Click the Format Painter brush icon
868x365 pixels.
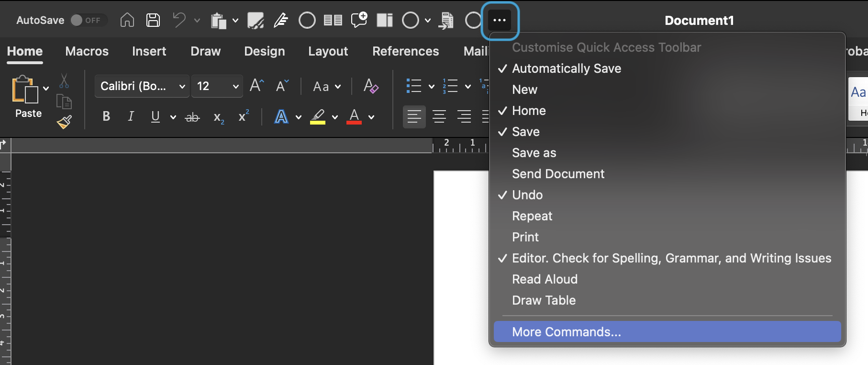point(64,122)
